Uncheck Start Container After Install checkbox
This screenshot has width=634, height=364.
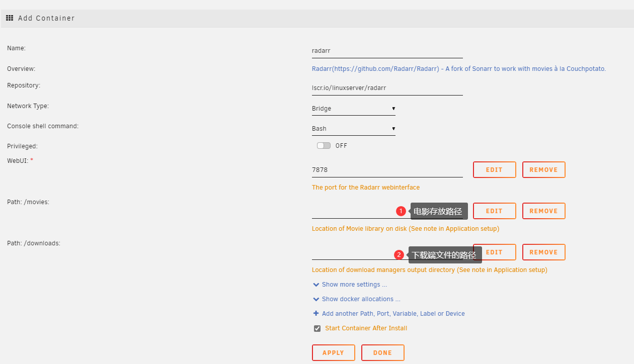click(317, 328)
